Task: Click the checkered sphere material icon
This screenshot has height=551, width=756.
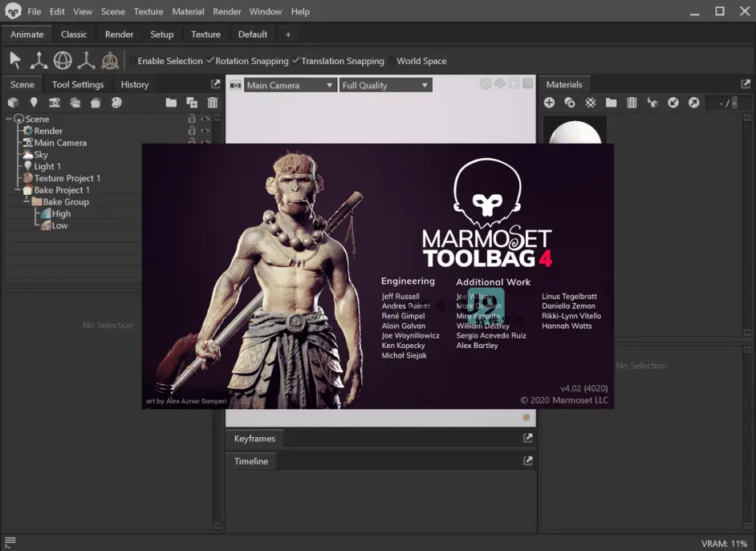Action: [591, 102]
